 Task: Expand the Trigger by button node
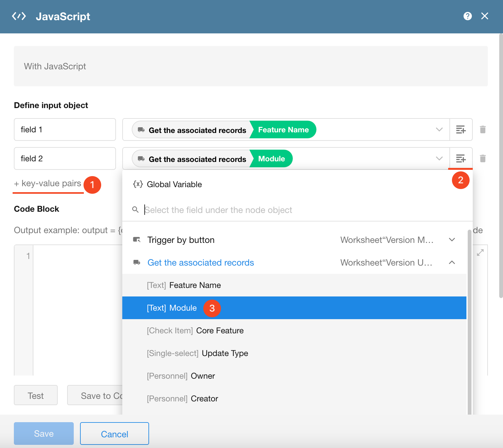tap(452, 240)
